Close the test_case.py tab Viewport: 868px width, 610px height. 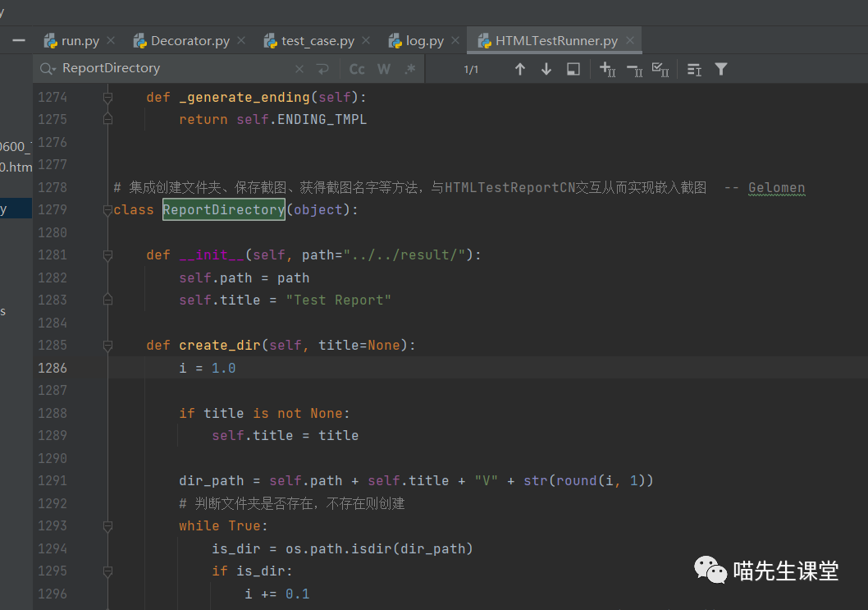click(366, 40)
